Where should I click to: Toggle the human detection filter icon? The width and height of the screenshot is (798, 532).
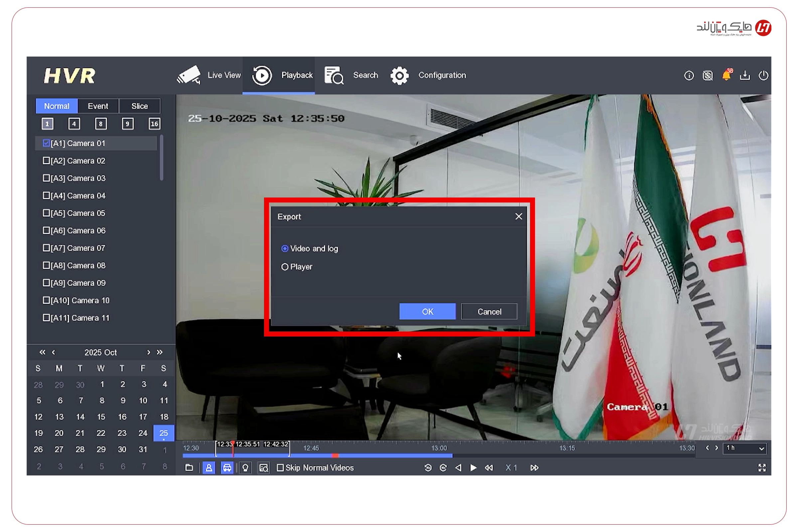tap(209, 468)
